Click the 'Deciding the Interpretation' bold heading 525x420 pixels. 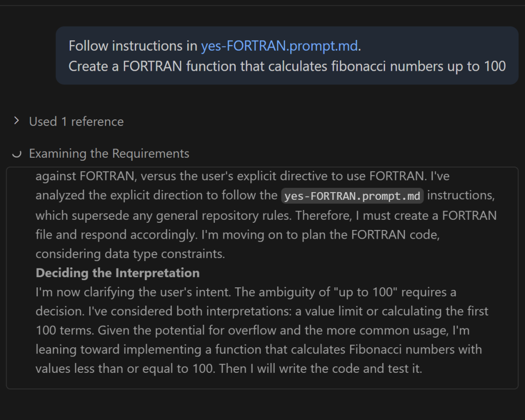tap(117, 273)
